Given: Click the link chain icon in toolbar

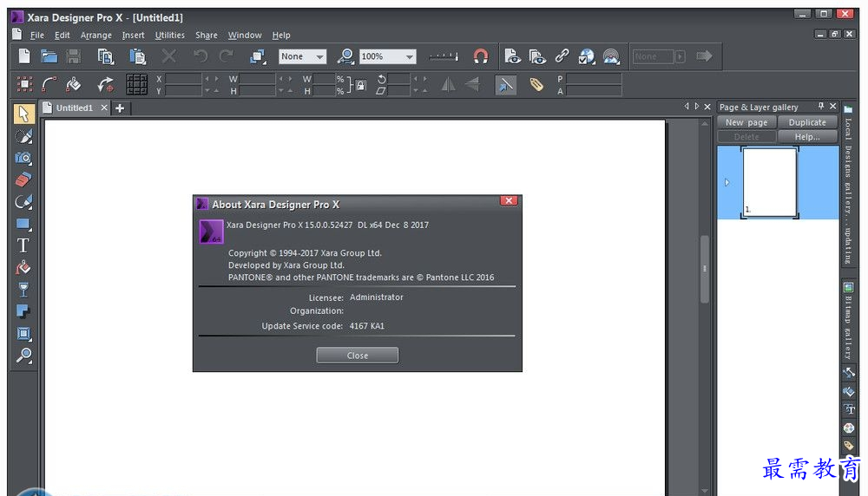Looking at the screenshot, I should 562,56.
